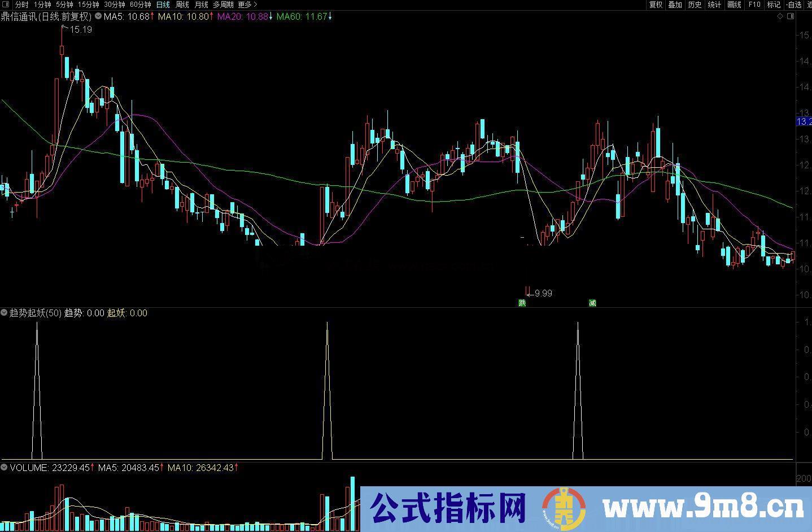The height and width of the screenshot is (532, 812).
Task: Open the 历史 history button
Action: [x=695, y=5]
